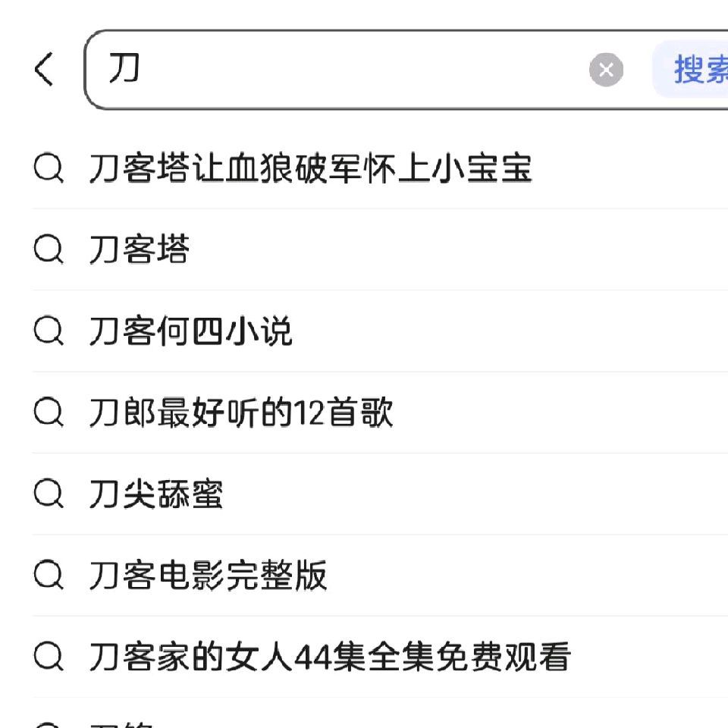Focus the search input containing 刀

334,70
